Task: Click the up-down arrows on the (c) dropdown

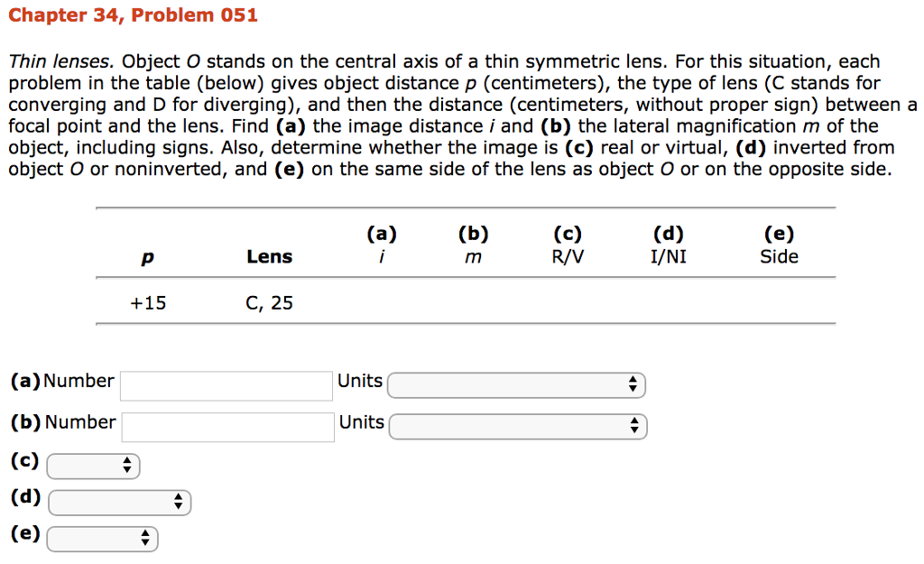Action: (x=127, y=466)
